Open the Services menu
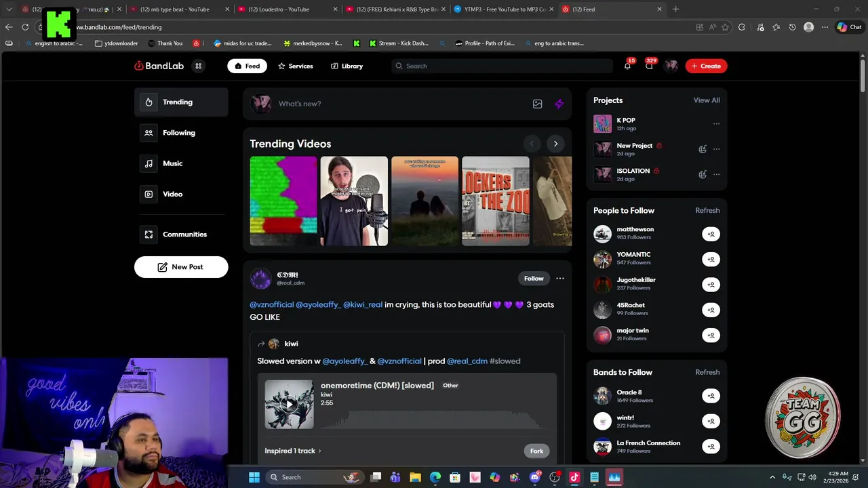Screen dimensions: 868x488 pyautogui.click(x=295, y=66)
